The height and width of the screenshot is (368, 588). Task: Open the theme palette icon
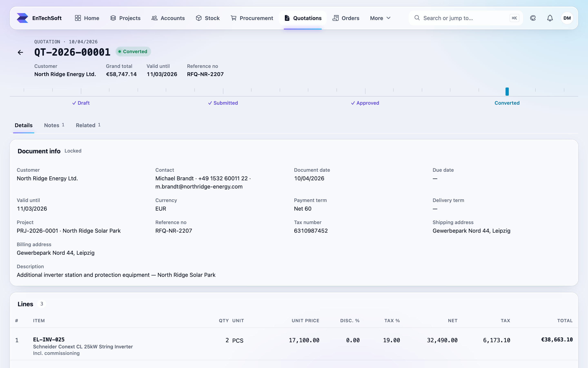coord(533,18)
